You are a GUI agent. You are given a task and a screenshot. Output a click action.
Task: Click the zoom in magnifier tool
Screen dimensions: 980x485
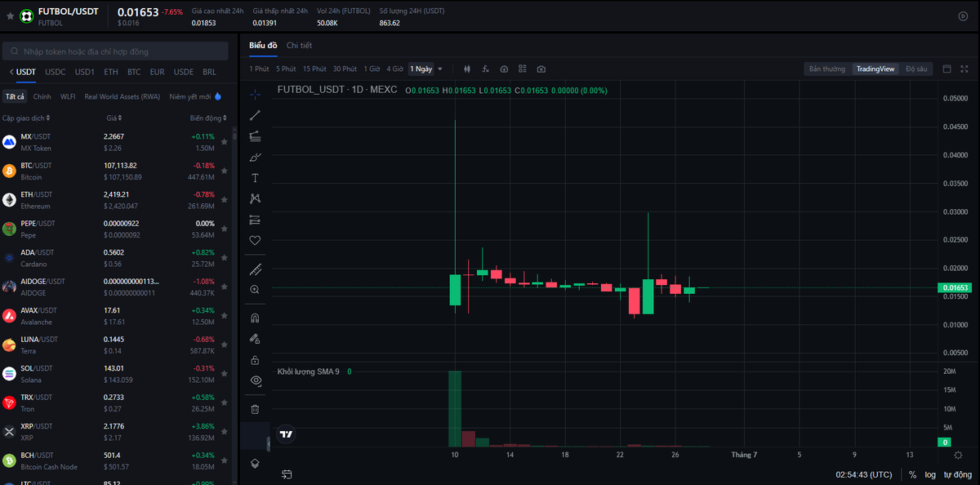(255, 290)
